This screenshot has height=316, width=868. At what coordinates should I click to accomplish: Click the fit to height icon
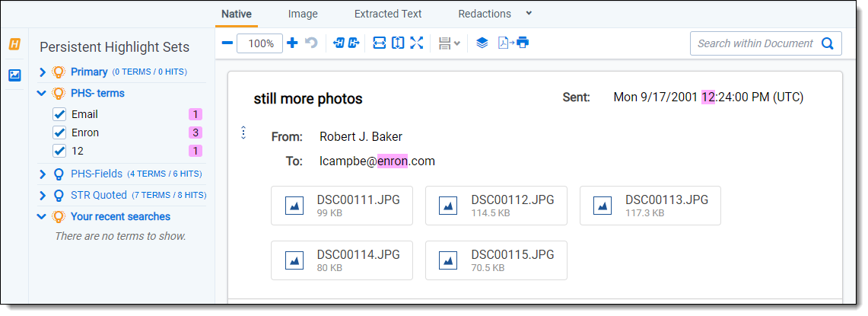(398, 43)
